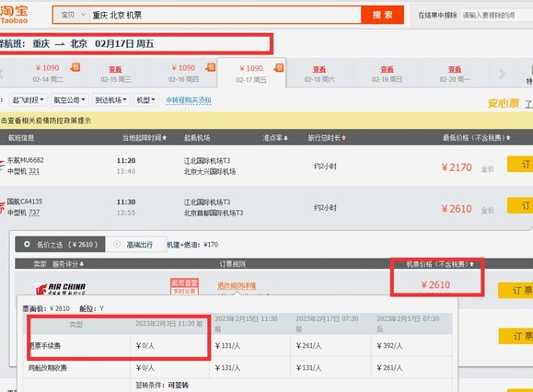533x392 pixels.
Task: Click the 机建+燃油: ¥170 text
Action: [x=192, y=245]
